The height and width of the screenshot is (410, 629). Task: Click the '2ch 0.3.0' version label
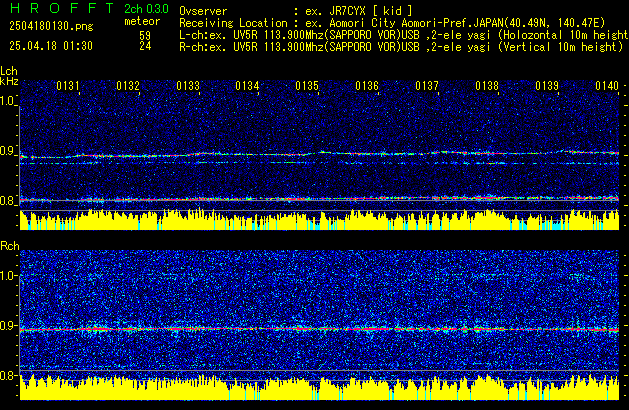tap(146, 9)
